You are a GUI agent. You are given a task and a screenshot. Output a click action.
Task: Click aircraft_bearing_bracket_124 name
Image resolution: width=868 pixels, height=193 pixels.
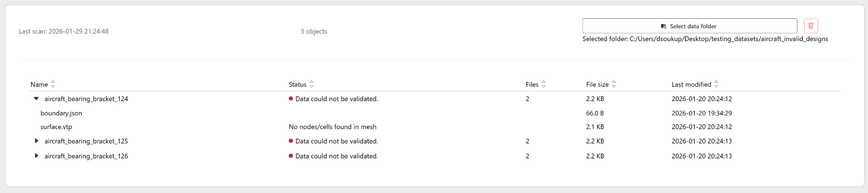click(x=86, y=99)
